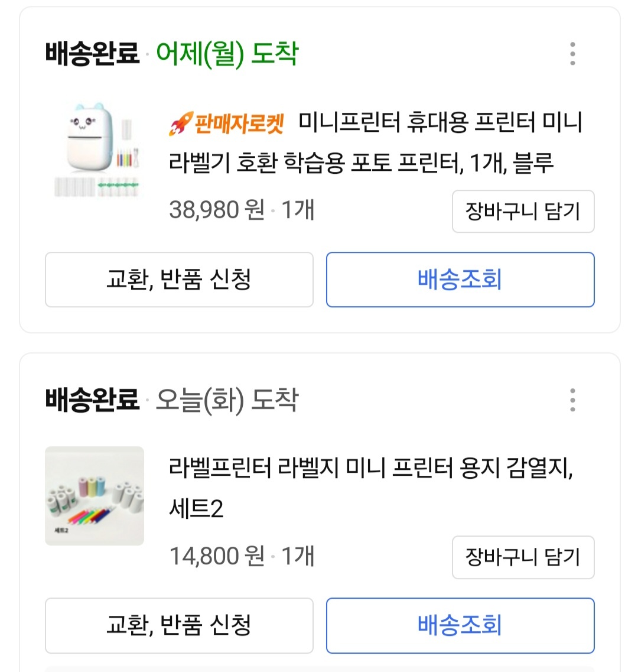Open the label paper rolls thumbnail

click(x=95, y=496)
